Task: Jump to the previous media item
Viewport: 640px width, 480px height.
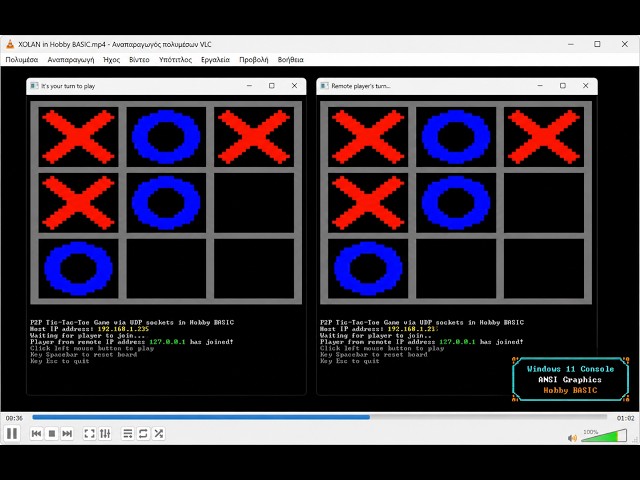Action: point(36,433)
